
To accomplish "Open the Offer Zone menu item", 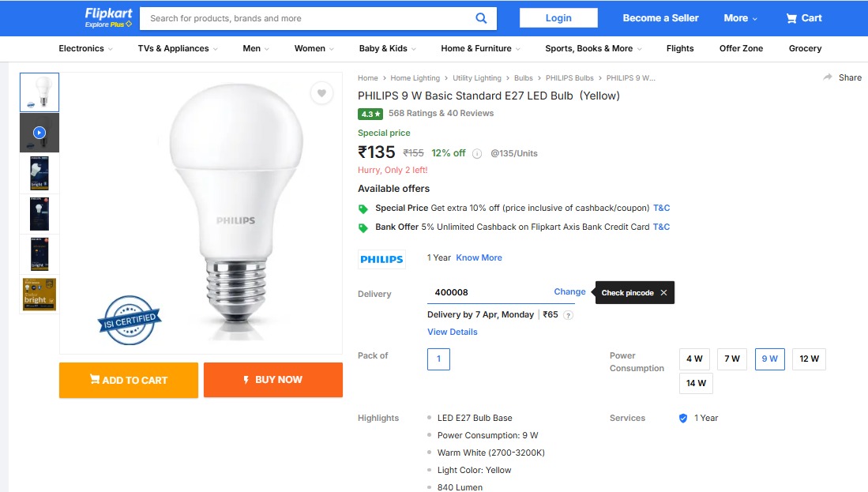I will pyautogui.click(x=741, y=48).
